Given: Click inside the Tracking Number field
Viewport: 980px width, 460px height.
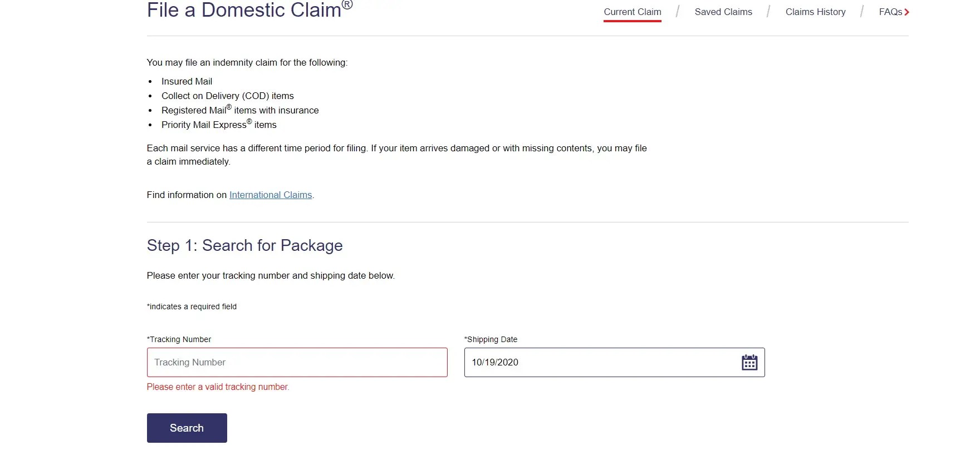Looking at the screenshot, I should click(297, 362).
